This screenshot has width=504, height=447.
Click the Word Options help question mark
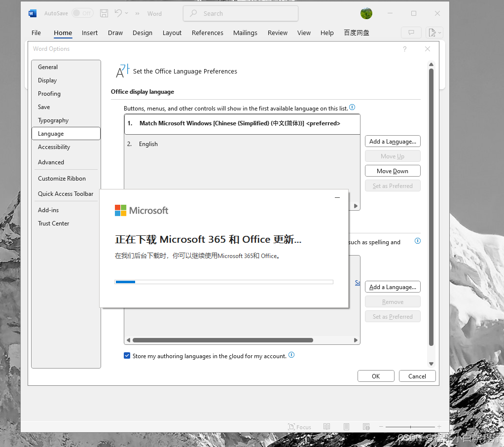point(405,49)
